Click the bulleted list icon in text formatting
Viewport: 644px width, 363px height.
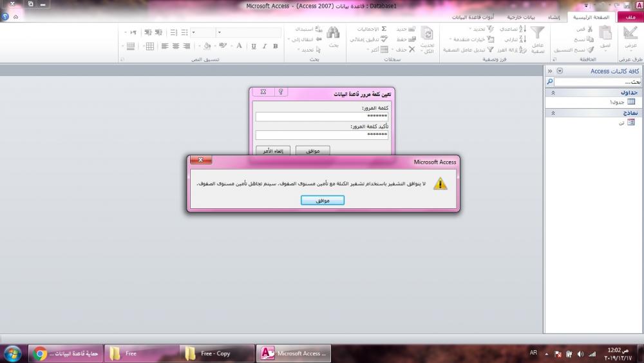184,32
